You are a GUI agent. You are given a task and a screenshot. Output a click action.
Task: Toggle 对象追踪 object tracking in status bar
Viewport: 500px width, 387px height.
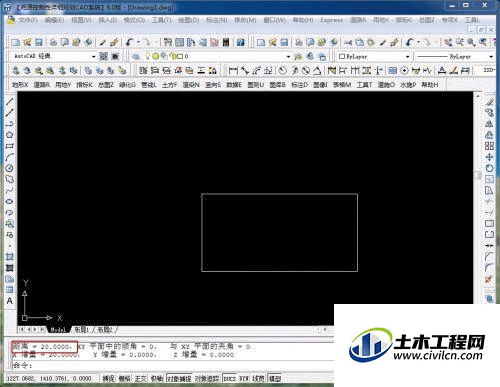coord(207,378)
